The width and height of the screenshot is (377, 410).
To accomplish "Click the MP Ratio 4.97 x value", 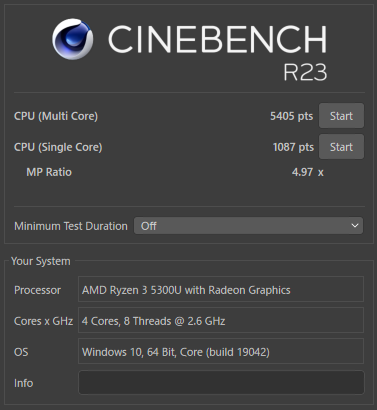I will [308, 172].
